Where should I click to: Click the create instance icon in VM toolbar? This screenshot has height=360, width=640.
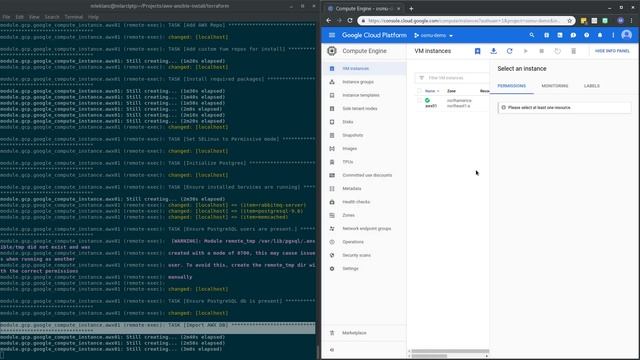[x=478, y=51]
